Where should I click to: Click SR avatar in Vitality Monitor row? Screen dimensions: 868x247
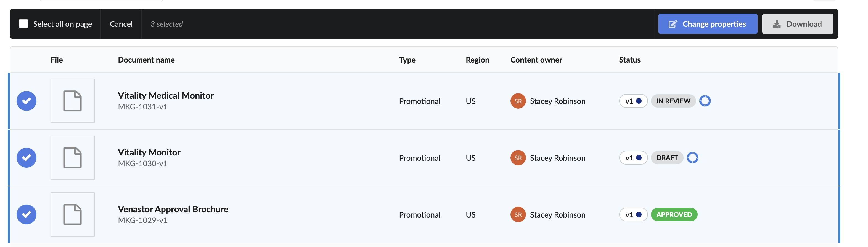(518, 158)
